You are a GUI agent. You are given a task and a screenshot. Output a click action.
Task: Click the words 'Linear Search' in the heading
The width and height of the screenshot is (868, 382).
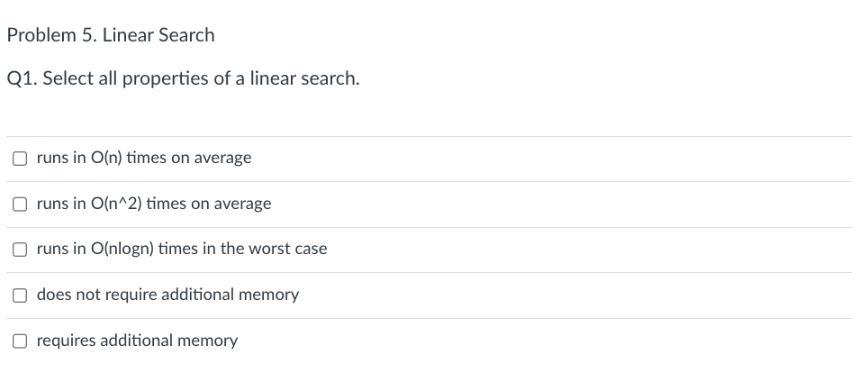158,35
